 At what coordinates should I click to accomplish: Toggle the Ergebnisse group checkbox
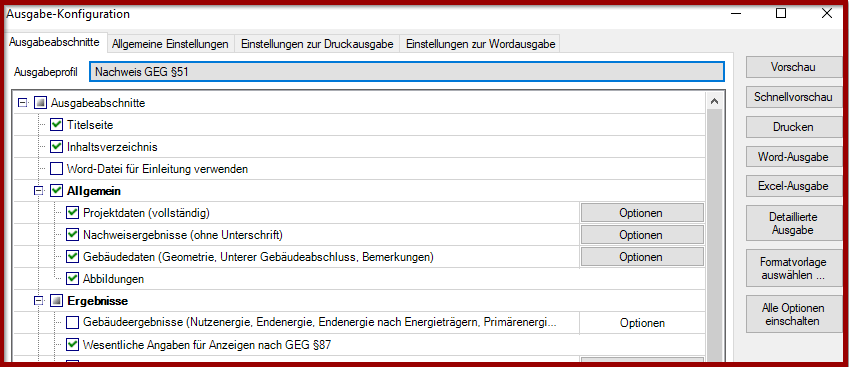tap(56, 300)
